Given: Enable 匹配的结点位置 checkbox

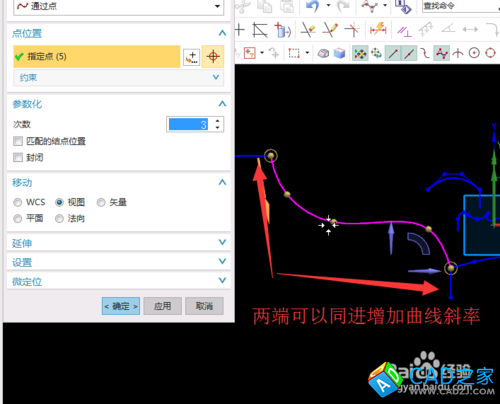Looking at the screenshot, I should [x=18, y=141].
